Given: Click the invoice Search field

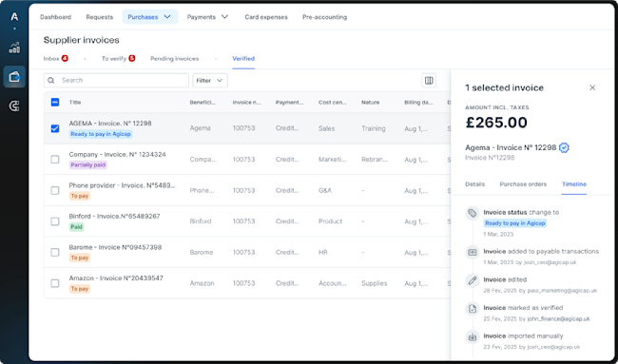Looking at the screenshot, I should click(x=116, y=81).
